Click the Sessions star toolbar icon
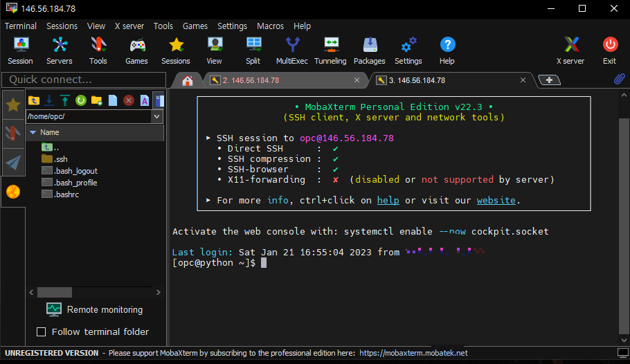Viewport: 630px width, 364px height. click(176, 51)
